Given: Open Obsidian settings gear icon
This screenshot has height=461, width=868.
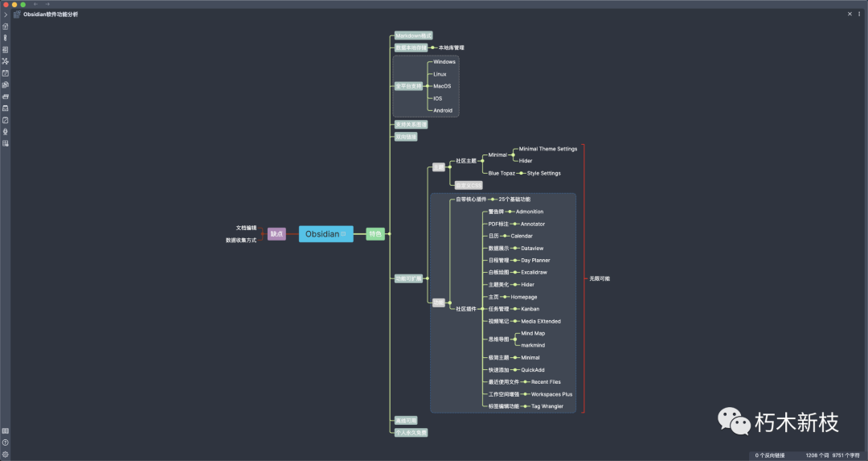Looking at the screenshot, I should [6, 454].
